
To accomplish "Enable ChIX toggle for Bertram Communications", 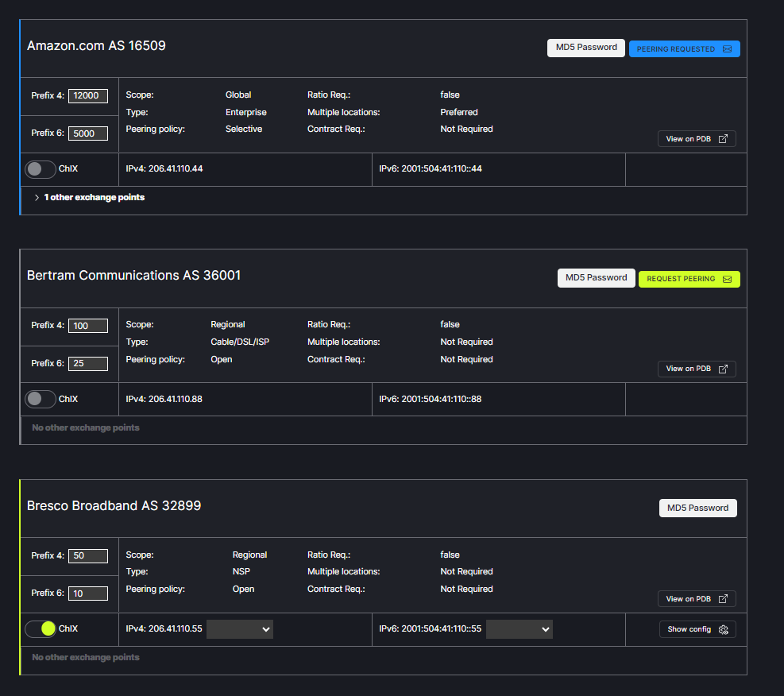I will 41,399.
